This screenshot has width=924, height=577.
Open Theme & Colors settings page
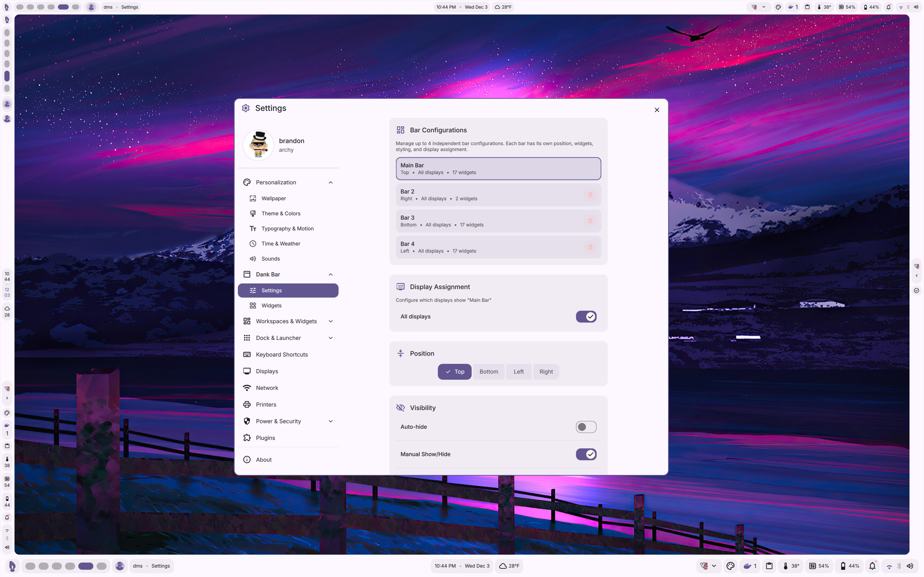click(281, 213)
